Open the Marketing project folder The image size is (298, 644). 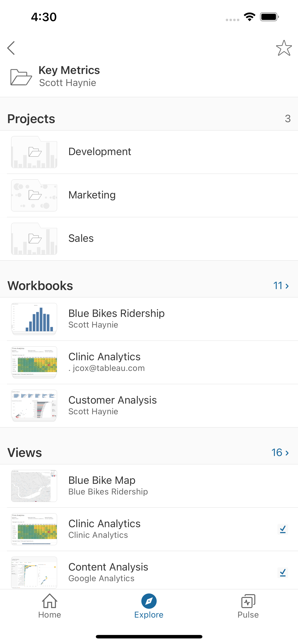pyautogui.click(x=92, y=195)
